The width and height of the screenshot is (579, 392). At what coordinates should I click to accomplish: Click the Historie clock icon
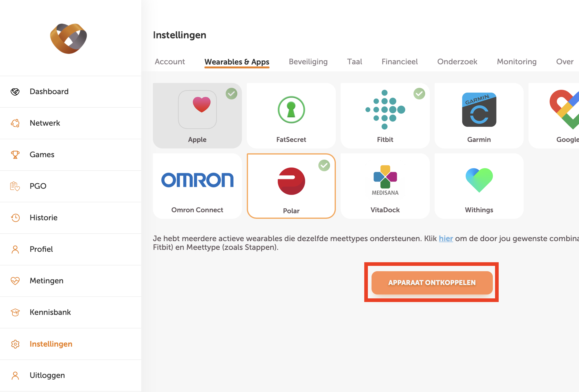15,218
